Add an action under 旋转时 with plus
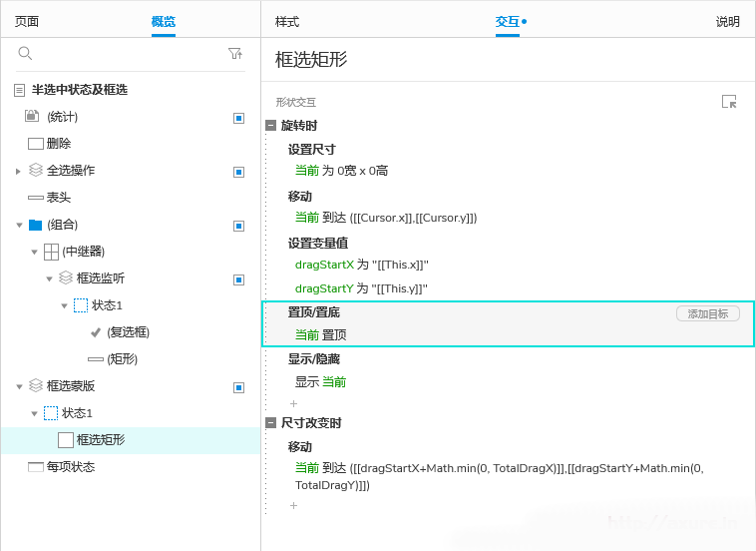This screenshot has width=756, height=551. [293, 403]
